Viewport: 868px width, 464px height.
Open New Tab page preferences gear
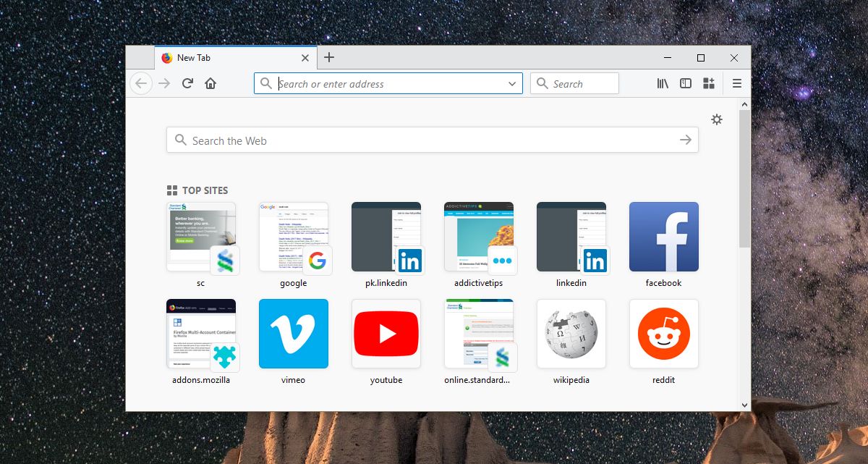tap(717, 119)
